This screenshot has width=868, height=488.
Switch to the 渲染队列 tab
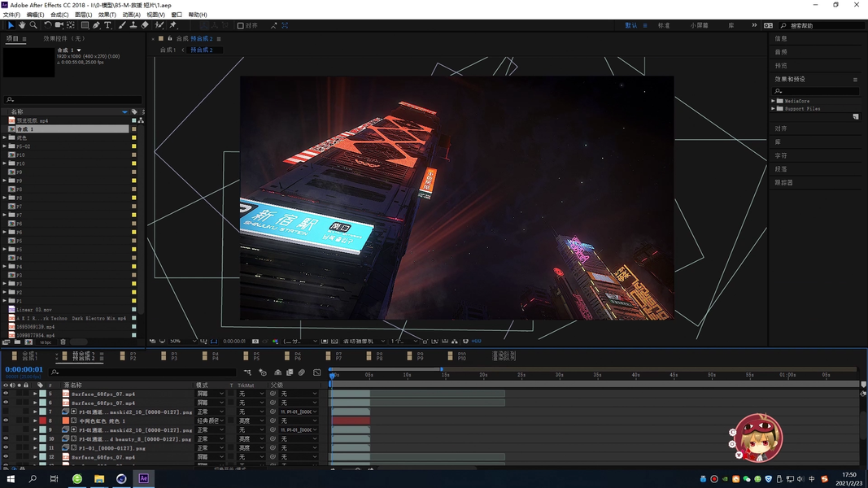[x=504, y=356]
